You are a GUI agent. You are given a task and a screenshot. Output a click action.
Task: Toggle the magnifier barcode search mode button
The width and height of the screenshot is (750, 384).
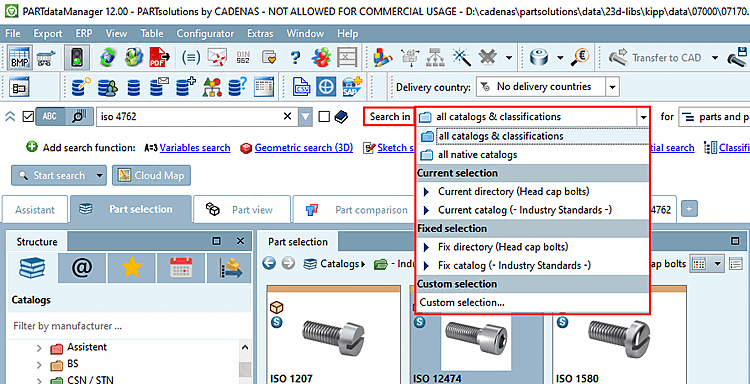(79, 116)
